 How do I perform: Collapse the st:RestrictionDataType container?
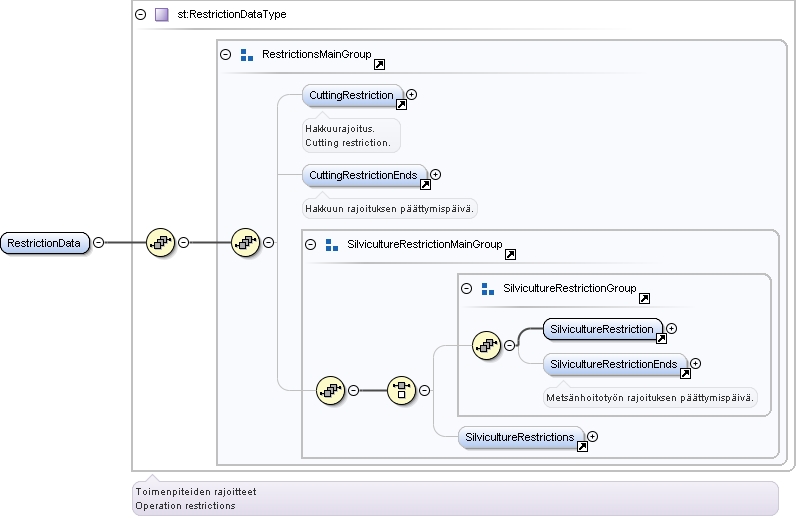point(141,14)
